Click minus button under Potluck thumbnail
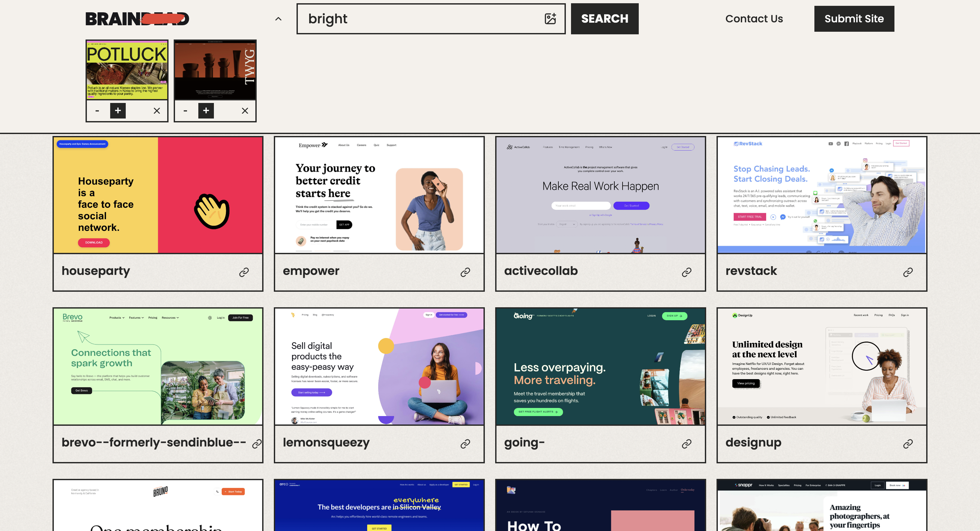Screen dimensions: 980x531 coord(97,111)
